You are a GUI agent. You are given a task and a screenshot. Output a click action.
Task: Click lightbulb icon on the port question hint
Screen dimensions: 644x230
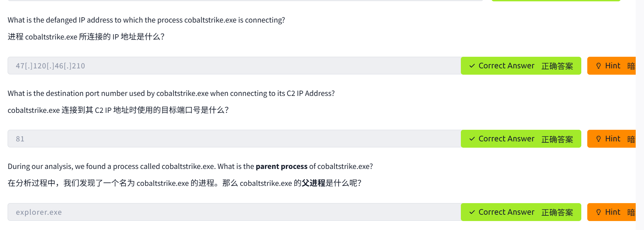[x=599, y=139]
